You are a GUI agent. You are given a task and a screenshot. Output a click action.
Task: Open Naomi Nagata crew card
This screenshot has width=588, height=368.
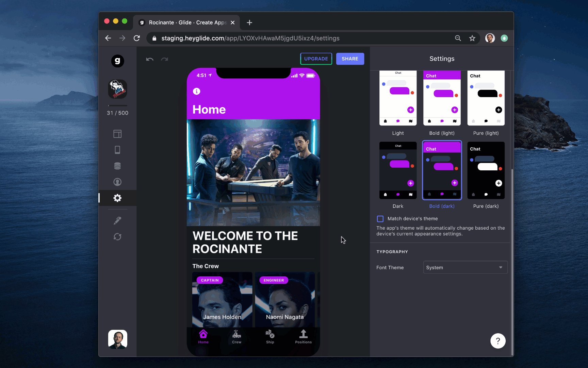pos(285,300)
